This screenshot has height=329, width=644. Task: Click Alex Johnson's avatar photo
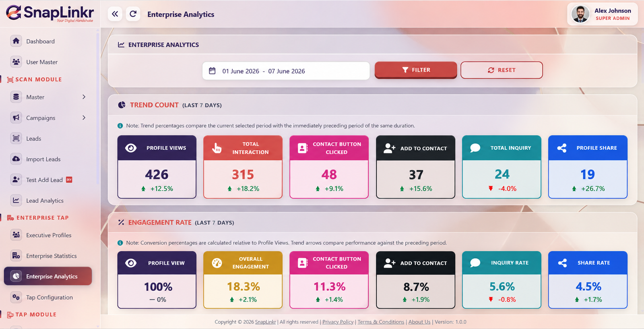(580, 14)
